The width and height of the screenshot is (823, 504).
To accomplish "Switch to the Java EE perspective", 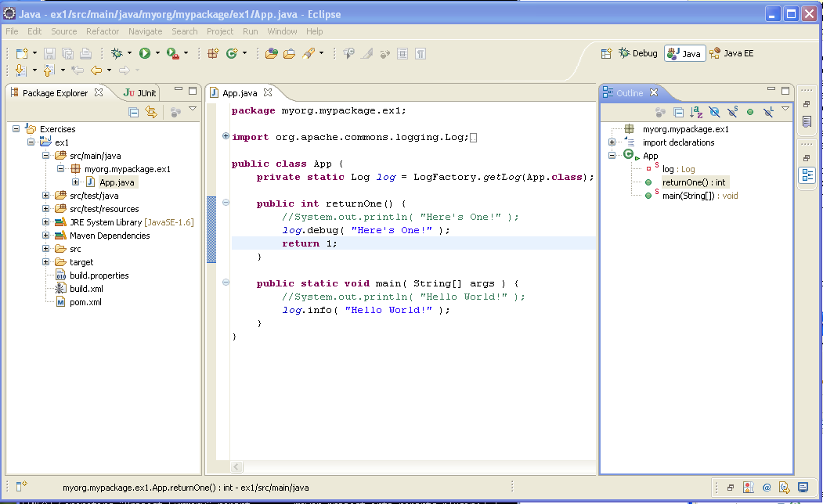I will click(731, 53).
